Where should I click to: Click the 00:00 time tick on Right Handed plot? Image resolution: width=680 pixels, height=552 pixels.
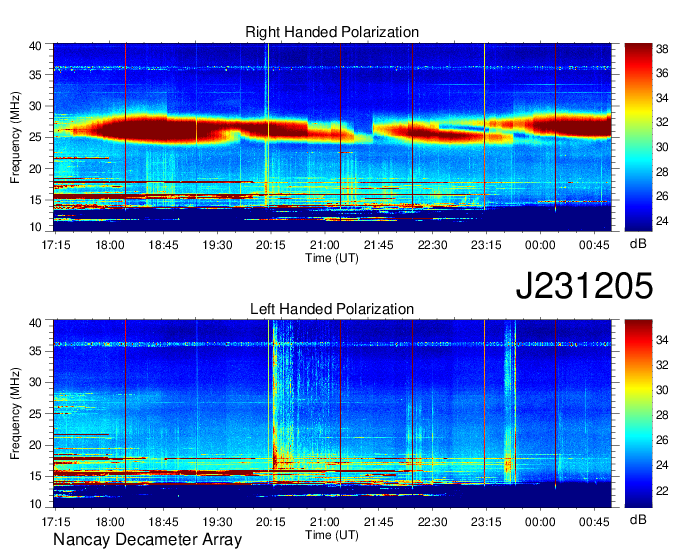click(540, 245)
